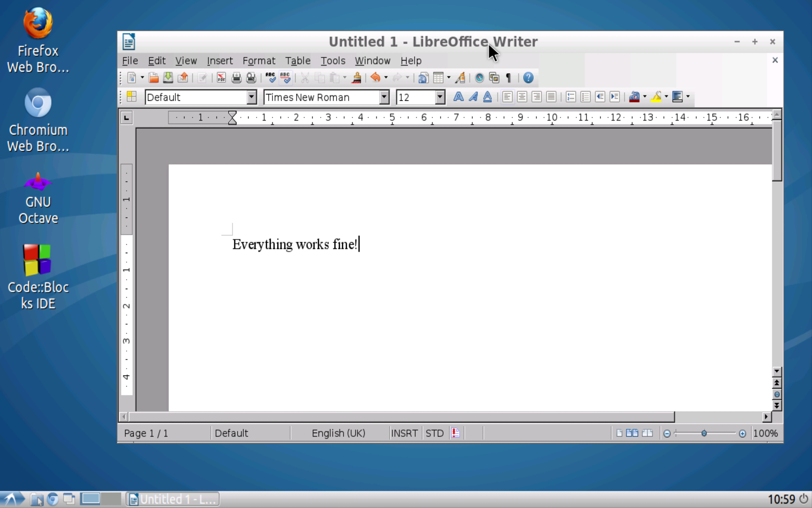Click the INSRT insert mode status field
Viewport: 812px width, 508px height.
[404, 433]
